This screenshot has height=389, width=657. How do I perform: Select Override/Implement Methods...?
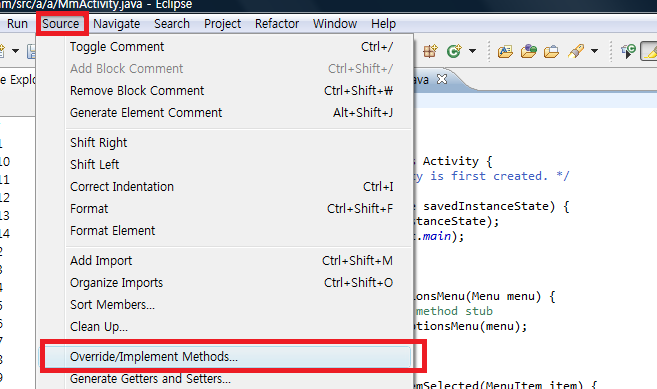[x=226, y=356]
